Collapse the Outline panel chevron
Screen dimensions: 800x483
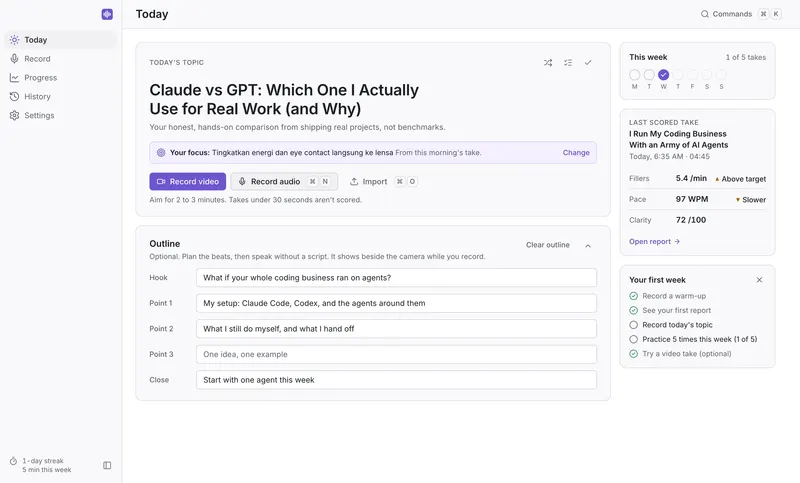coord(588,246)
